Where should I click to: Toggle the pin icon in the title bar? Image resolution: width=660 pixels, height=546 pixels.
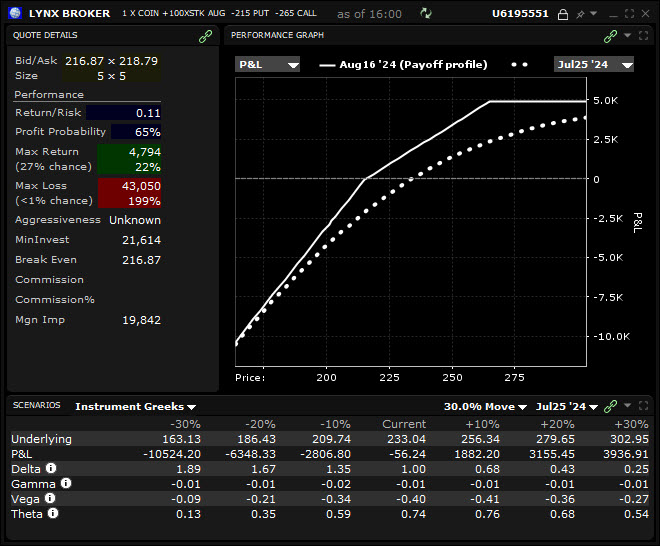(x=580, y=14)
